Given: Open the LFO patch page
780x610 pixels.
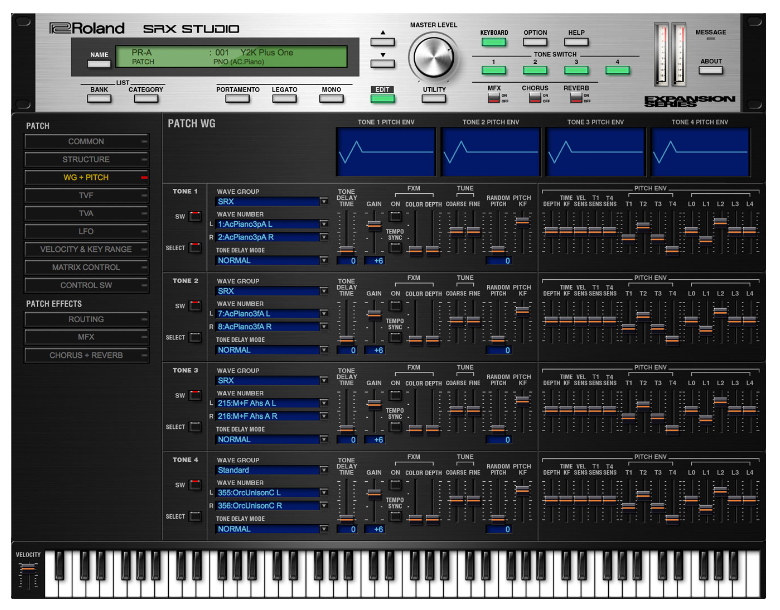Looking at the screenshot, I should (x=87, y=231).
